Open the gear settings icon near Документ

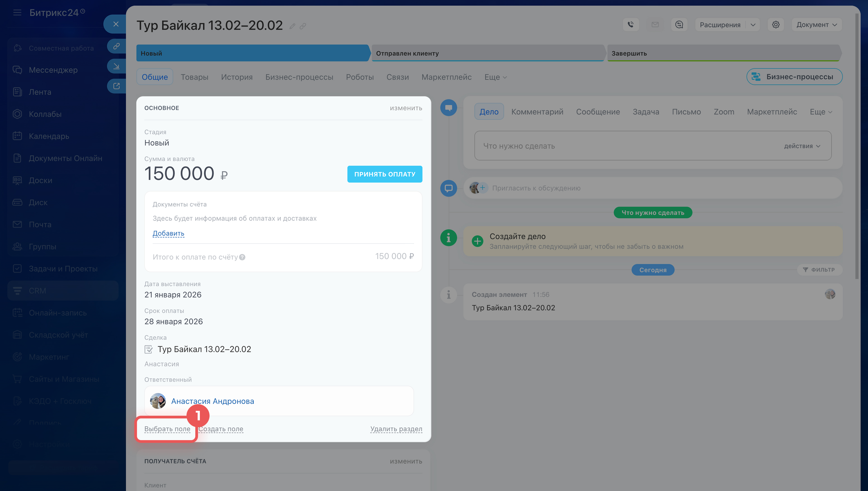tap(776, 25)
